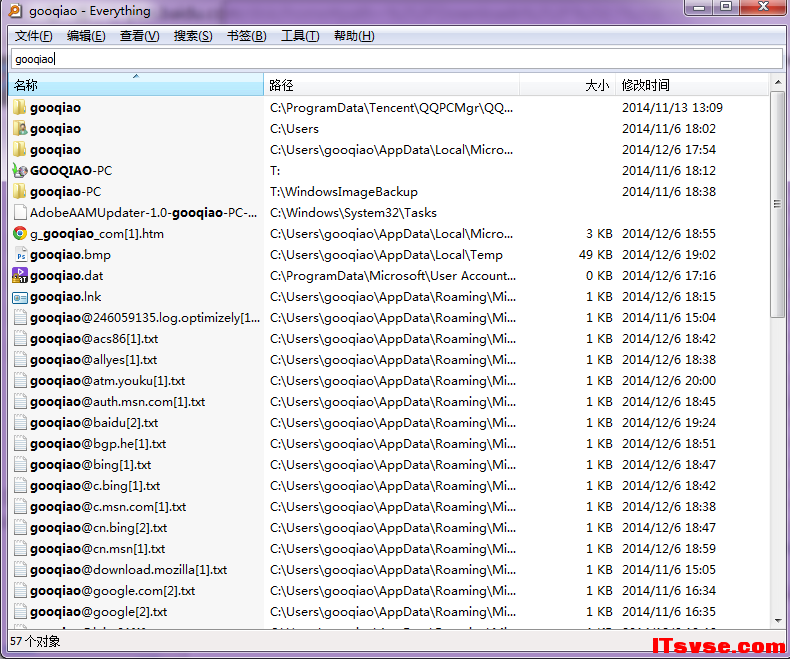790x659 pixels.
Task: Click the scrollbar up arrow
Action: (x=777, y=82)
